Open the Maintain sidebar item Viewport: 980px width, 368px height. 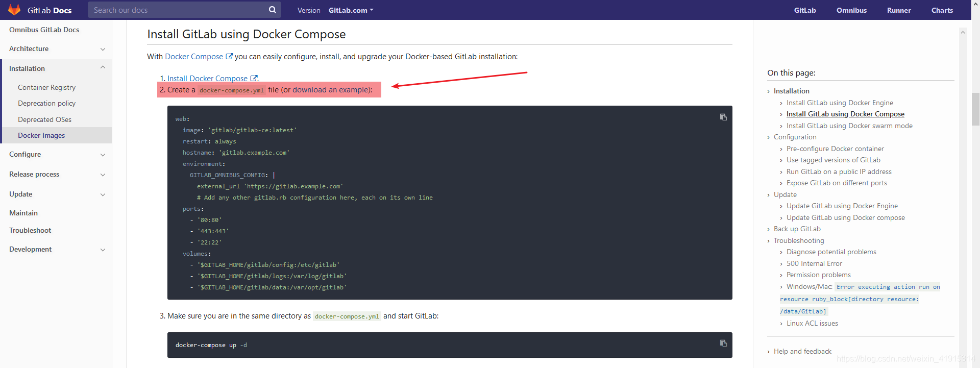[x=23, y=213]
